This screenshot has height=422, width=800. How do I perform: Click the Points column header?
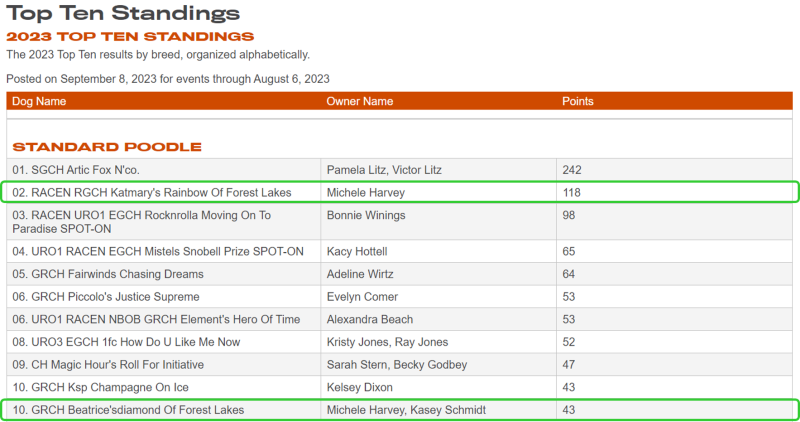[578, 101]
